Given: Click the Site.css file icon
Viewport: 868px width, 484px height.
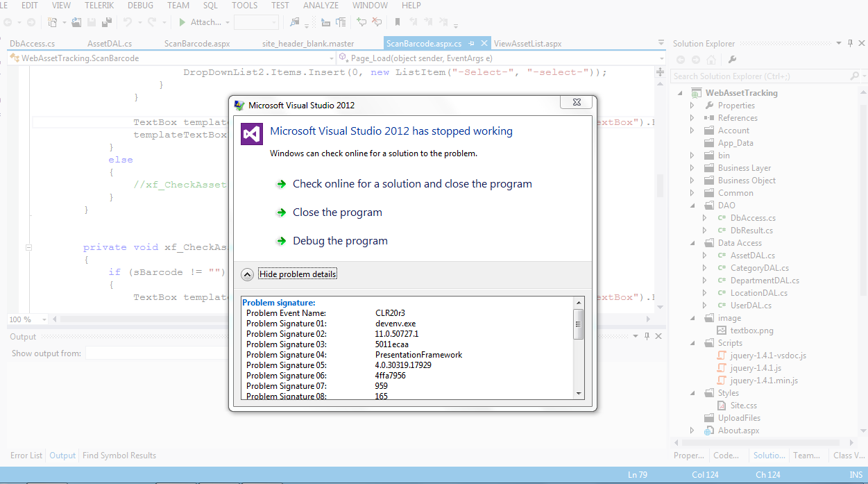Looking at the screenshot, I should pyautogui.click(x=722, y=406).
